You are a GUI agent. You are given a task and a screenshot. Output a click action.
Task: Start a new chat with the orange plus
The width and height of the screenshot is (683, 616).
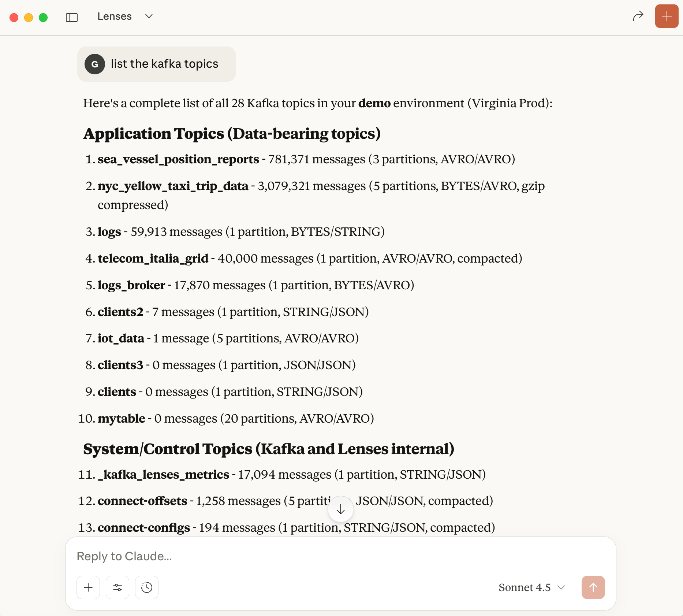[667, 16]
